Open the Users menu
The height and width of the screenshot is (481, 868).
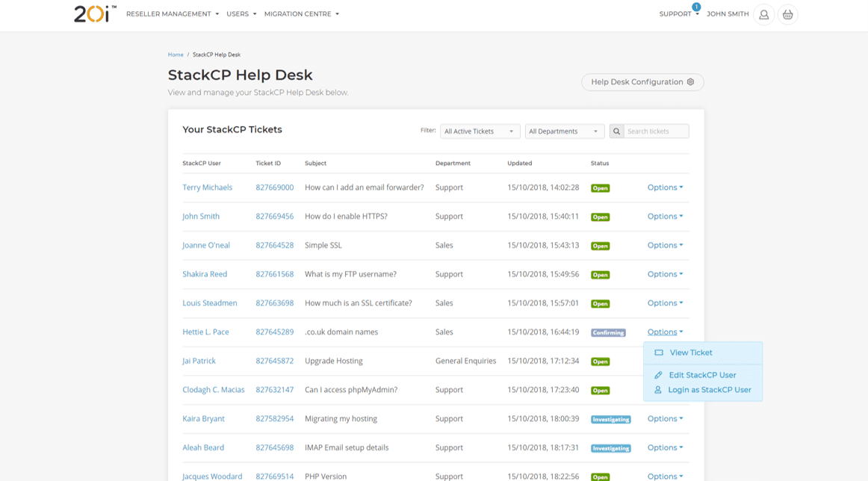coord(241,14)
